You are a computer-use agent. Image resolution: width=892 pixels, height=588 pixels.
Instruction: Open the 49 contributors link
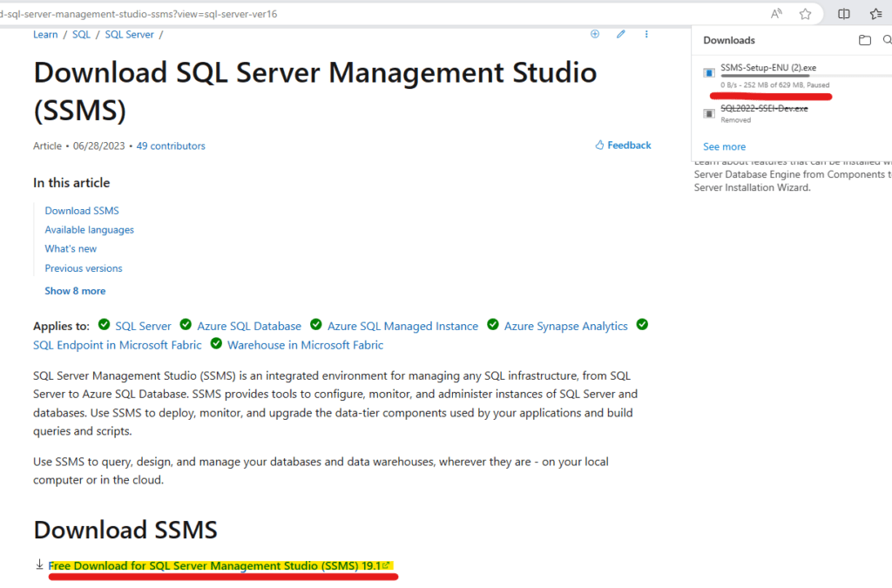coord(171,146)
